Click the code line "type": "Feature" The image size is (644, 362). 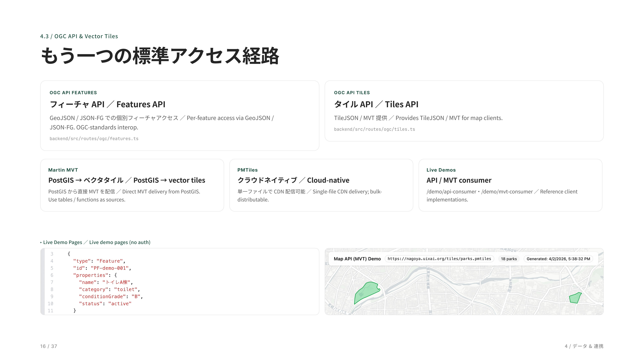(x=99, y=261)
